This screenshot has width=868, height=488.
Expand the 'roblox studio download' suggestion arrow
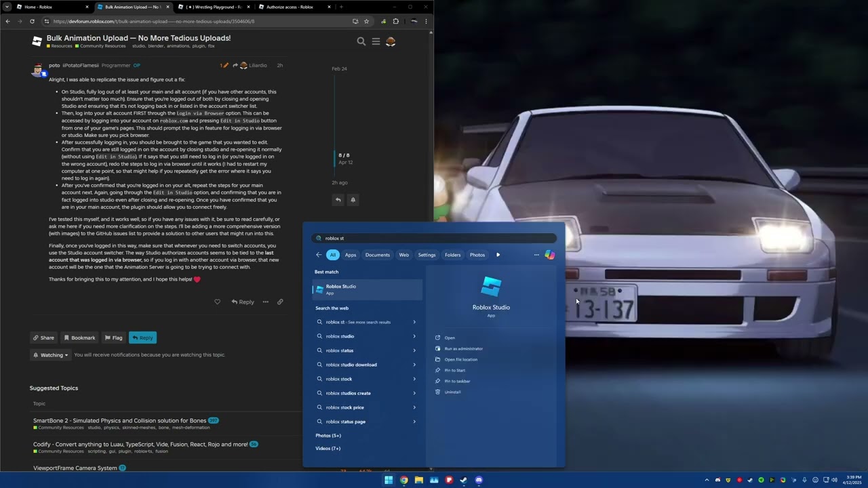tap(414, 365)
